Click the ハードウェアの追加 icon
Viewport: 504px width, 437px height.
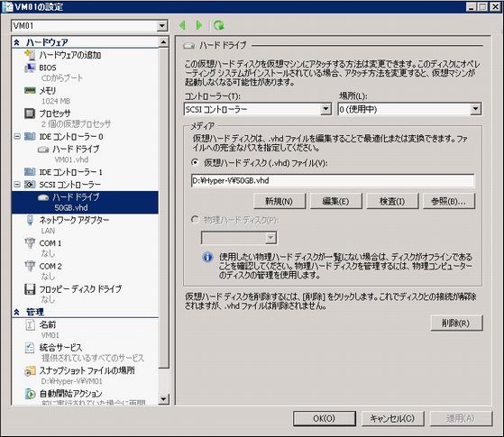point(30,55)
